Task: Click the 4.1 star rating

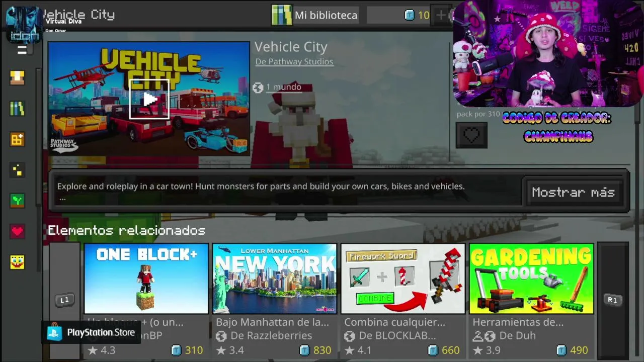Action: coord(358,350)
